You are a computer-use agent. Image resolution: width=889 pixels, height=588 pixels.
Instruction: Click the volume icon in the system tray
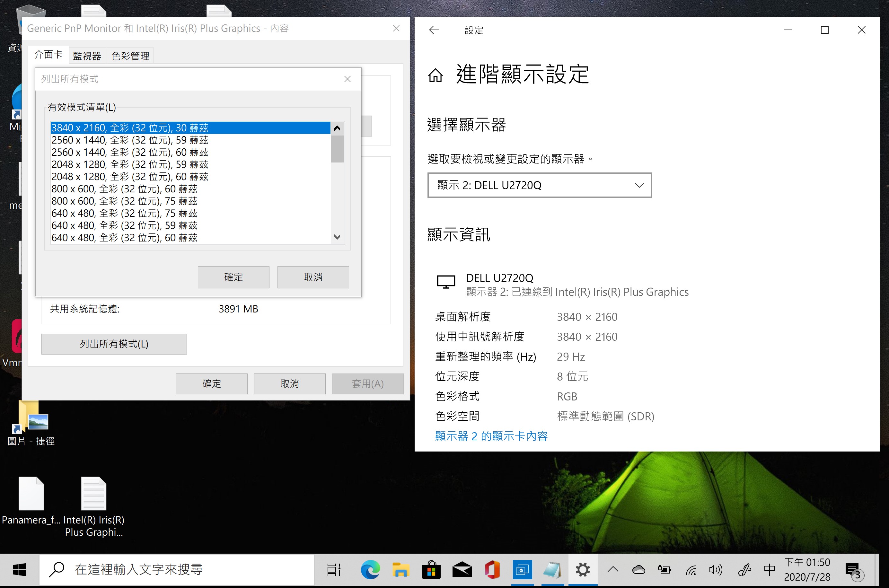click(x=715, y=570)
